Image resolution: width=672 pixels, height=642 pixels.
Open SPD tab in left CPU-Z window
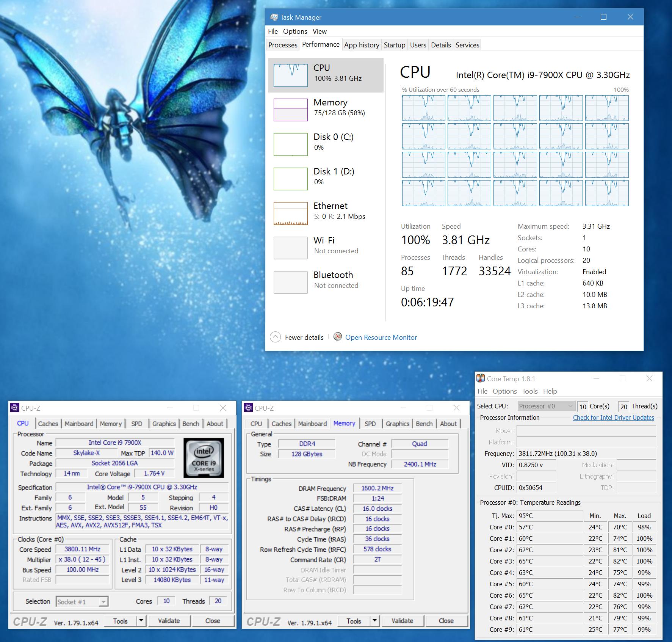(x=137, y=424)
